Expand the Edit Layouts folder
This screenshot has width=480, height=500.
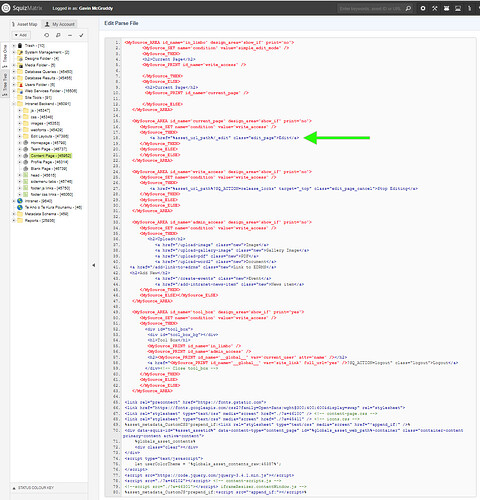[x=20, y=136]
